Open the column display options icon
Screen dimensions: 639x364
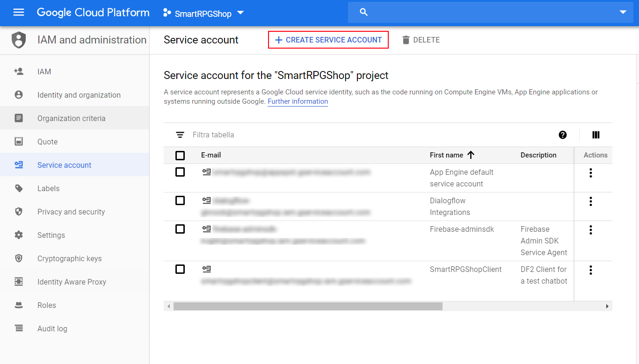[x=596, y=135]
